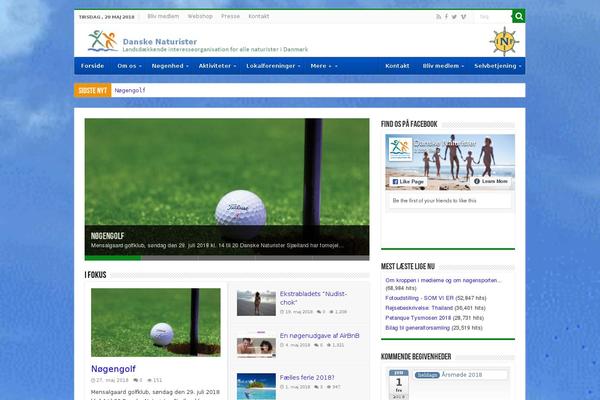Viewport: 600px width, 400px height.
Task: Open Fælles ferie 2018! article
Action: pos(307,377)
